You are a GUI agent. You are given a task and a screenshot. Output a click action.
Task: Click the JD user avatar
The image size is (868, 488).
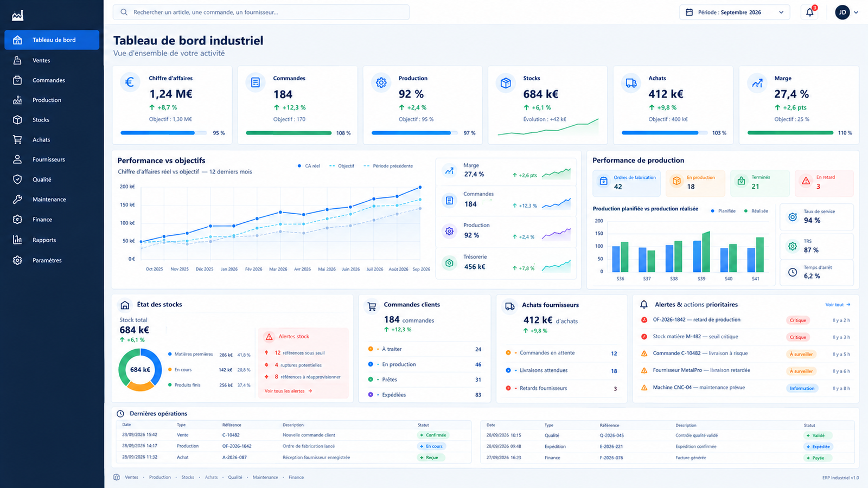843,12
